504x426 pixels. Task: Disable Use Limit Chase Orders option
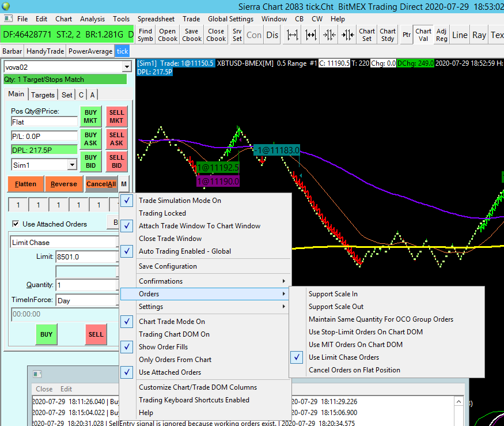click(x=344, y=357)
